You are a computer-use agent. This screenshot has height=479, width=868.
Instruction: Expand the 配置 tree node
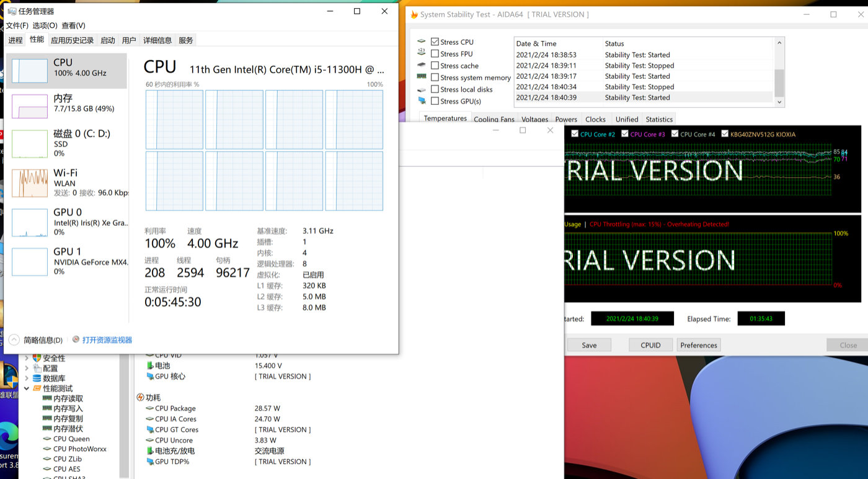(x=27, y=369)
